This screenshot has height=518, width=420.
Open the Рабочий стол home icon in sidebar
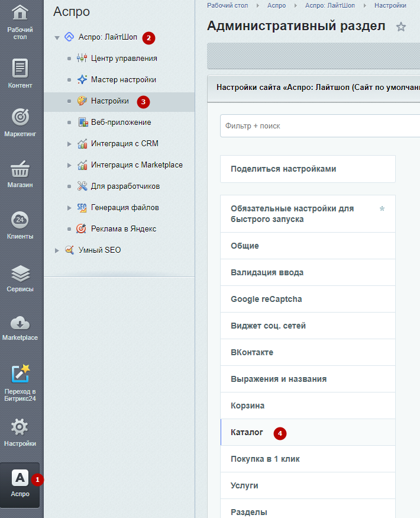tap(20, 12)
